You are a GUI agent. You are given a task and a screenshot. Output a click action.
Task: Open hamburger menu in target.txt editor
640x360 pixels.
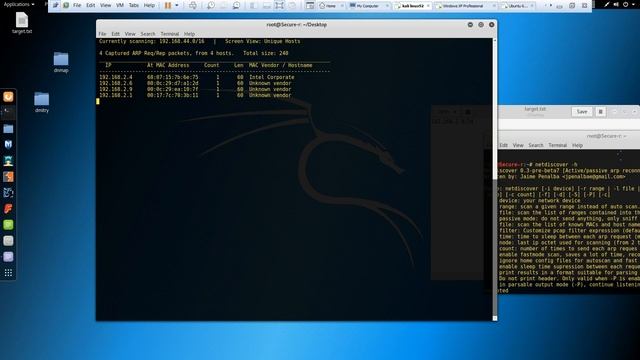600,111
